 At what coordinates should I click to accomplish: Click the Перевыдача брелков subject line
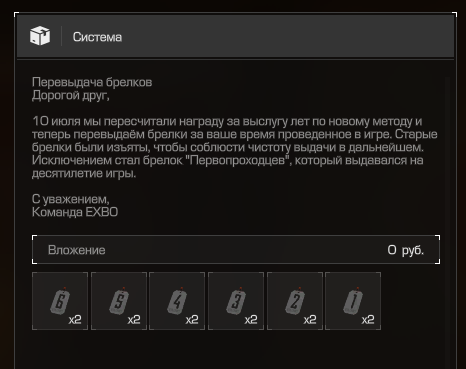tap(92, 82)
